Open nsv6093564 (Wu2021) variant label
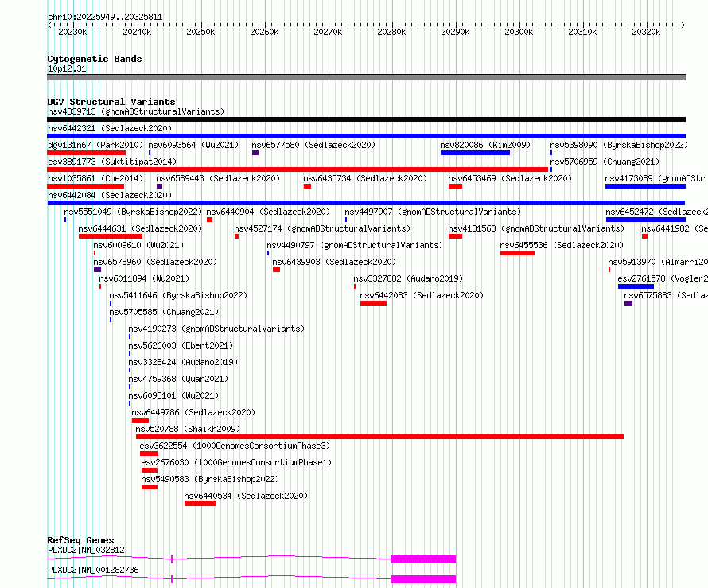This screenshot has height=588, width=708. pyautogui.click(x=193, y=145)
